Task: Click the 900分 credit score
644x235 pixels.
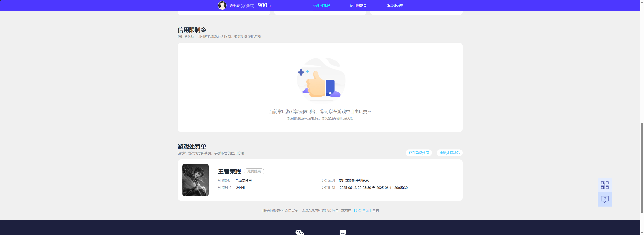Action: pos(264,5)
